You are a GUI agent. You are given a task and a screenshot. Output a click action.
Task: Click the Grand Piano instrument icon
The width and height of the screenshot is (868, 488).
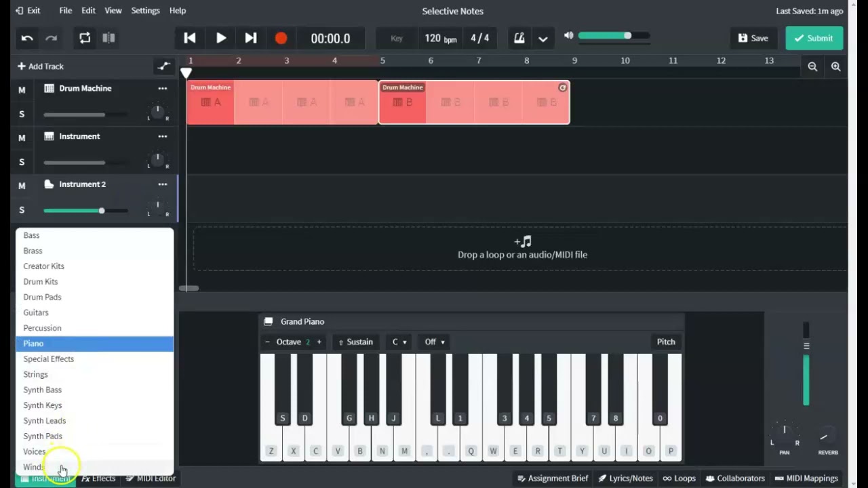point(269,322)
